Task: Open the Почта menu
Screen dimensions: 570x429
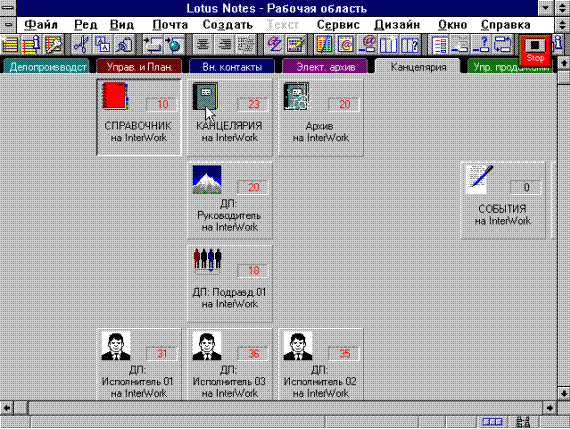Action: point(170,25)
